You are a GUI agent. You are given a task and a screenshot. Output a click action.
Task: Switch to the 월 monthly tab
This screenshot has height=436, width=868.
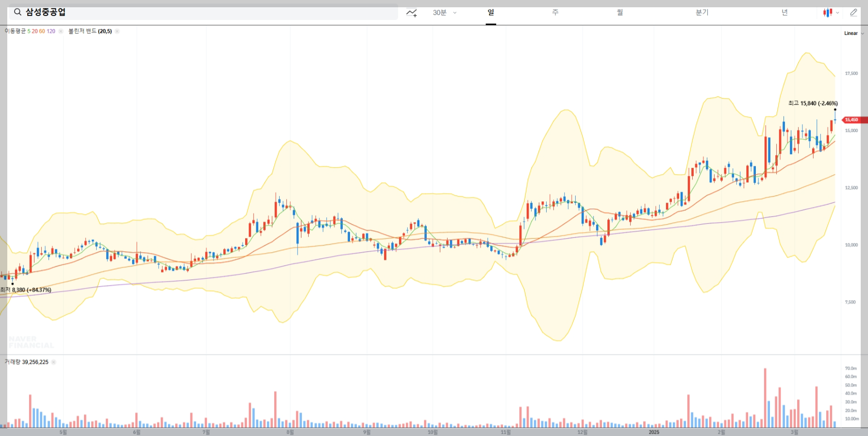620,13
